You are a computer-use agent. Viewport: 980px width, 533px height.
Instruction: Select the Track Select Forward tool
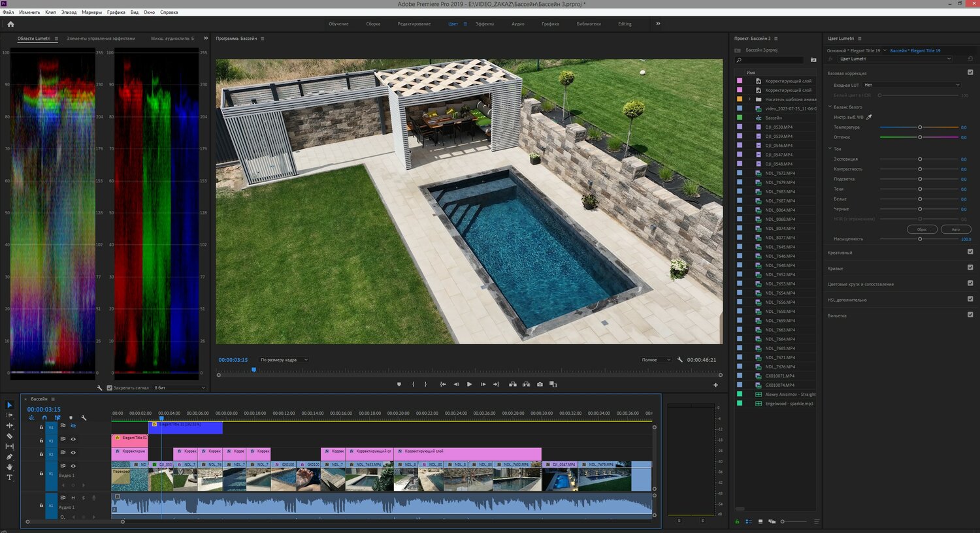(x=9, y=415)
